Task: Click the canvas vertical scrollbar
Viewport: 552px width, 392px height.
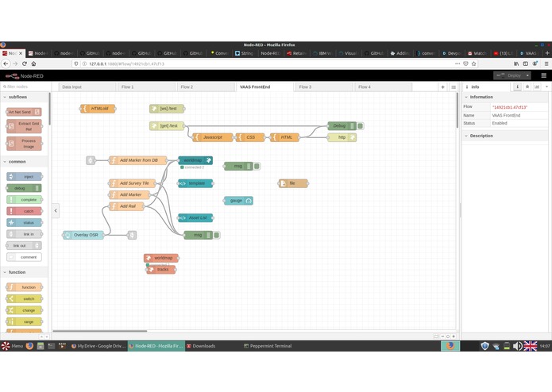Action: click(x=457, y=110)
